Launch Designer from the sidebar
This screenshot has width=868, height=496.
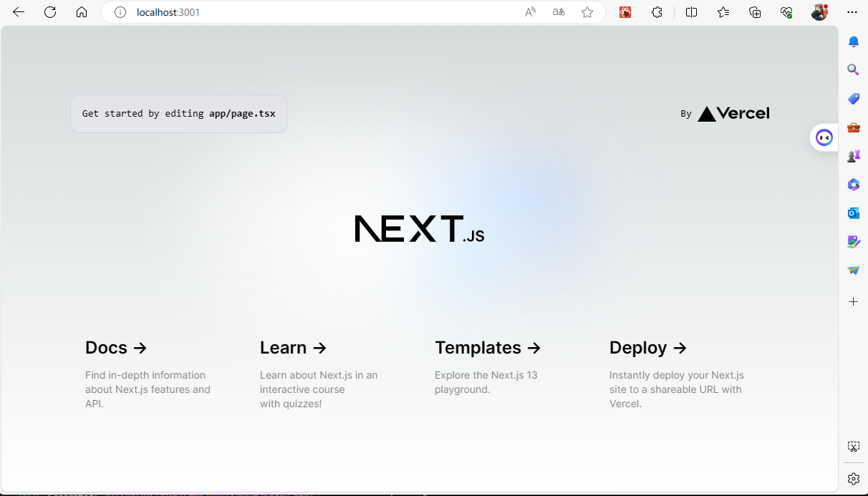[x=853, y=242]
